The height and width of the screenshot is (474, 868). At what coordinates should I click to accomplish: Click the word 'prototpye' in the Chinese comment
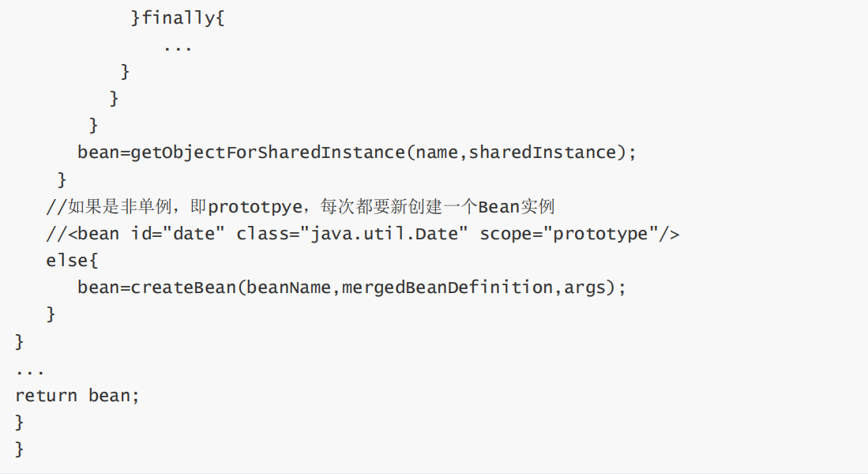pyautogui.click(x=255, y=207)
